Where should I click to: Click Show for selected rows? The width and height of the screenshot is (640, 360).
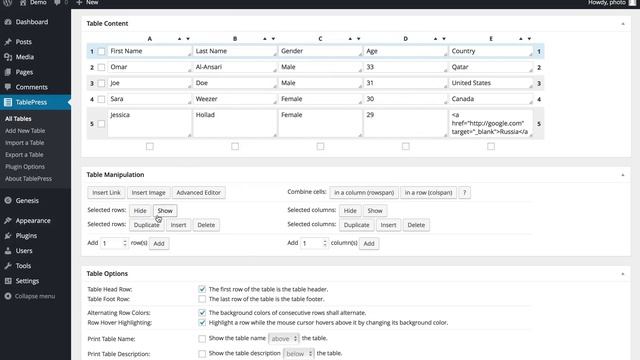(165, 211)
